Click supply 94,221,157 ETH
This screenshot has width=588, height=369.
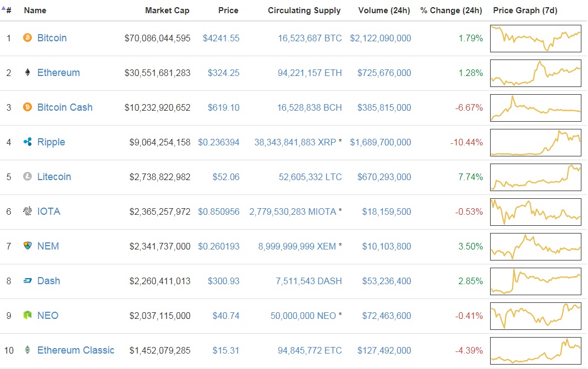pos(310,73)
